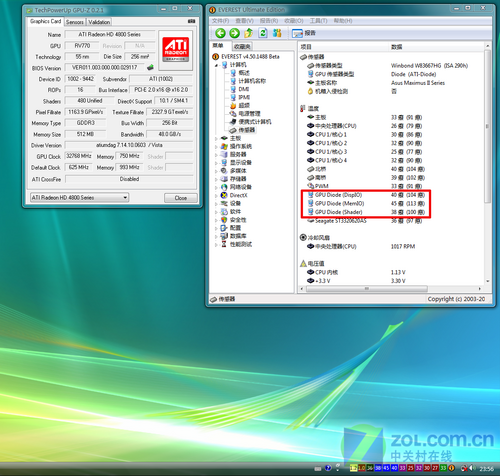Click the vertical scrollbar up arrow in EVEREST

click(x=488, y=46)
